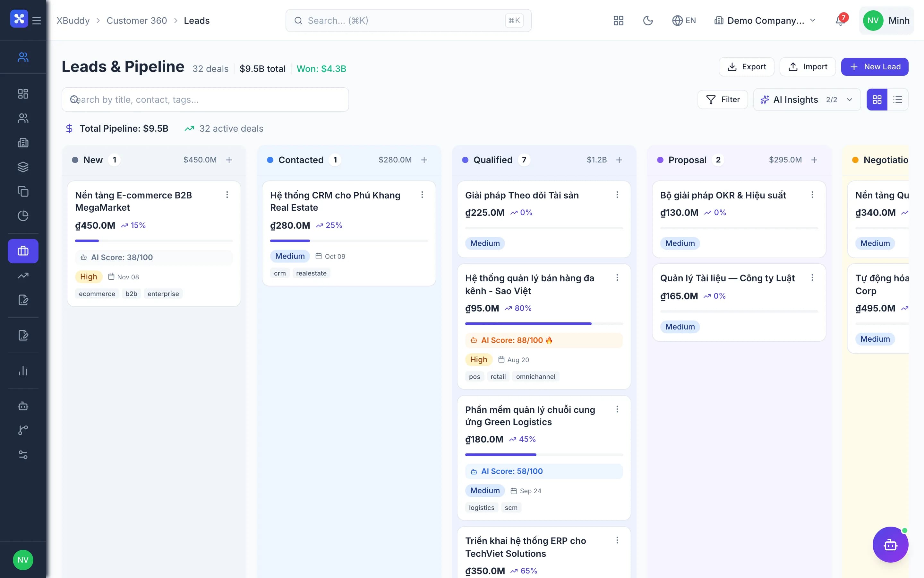This screenshot has height=578, width=924.
Task: Click the XBuddy logo icon
Action: [x=19, y=19]
